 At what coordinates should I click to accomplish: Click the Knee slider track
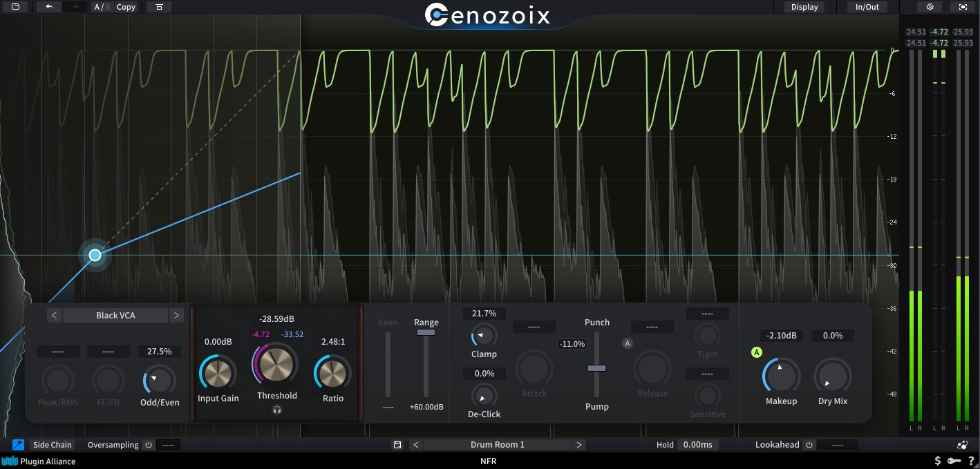(388, 365)
